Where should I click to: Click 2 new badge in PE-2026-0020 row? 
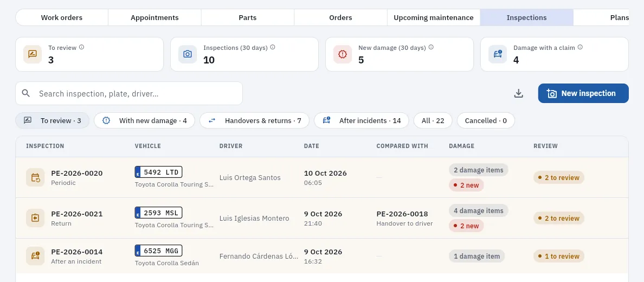point(466,185)
